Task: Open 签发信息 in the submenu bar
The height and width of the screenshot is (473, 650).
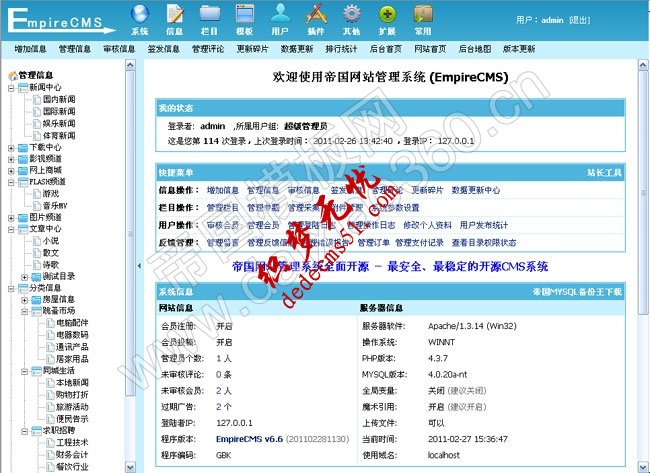Action: [163, 49]
